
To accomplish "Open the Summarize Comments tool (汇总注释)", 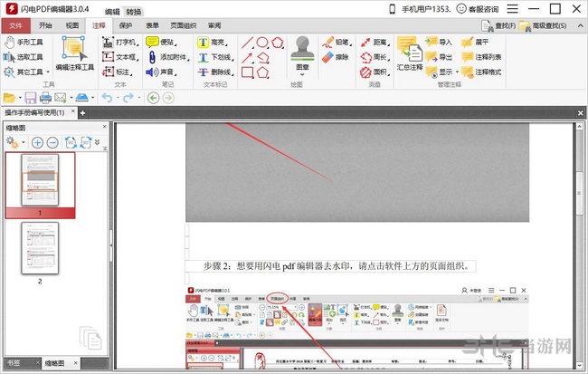I will point(410,53).
